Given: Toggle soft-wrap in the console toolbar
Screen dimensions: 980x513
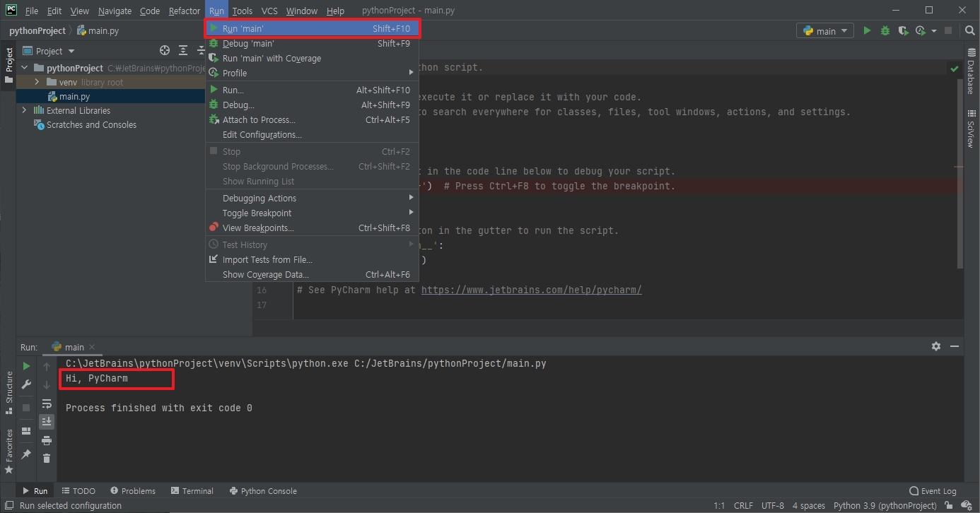Looking at the screenshot, I should click(47, 403).
